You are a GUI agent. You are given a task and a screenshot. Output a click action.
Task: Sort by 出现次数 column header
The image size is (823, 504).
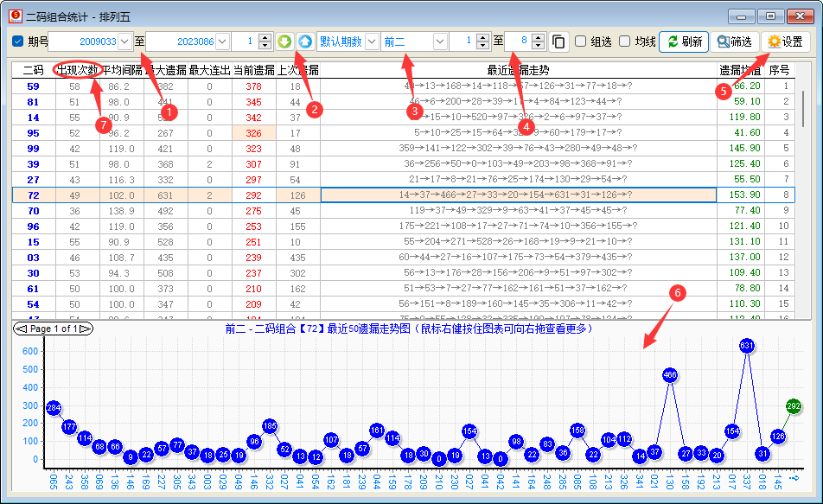pyautogui.click(x=76, y=70)
